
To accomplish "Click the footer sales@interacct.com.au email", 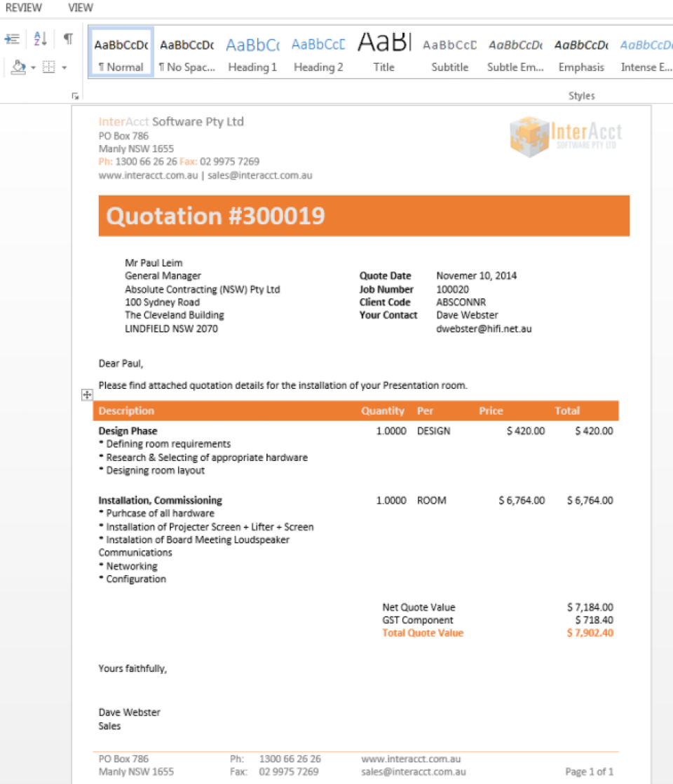I will tap(414, 772).
